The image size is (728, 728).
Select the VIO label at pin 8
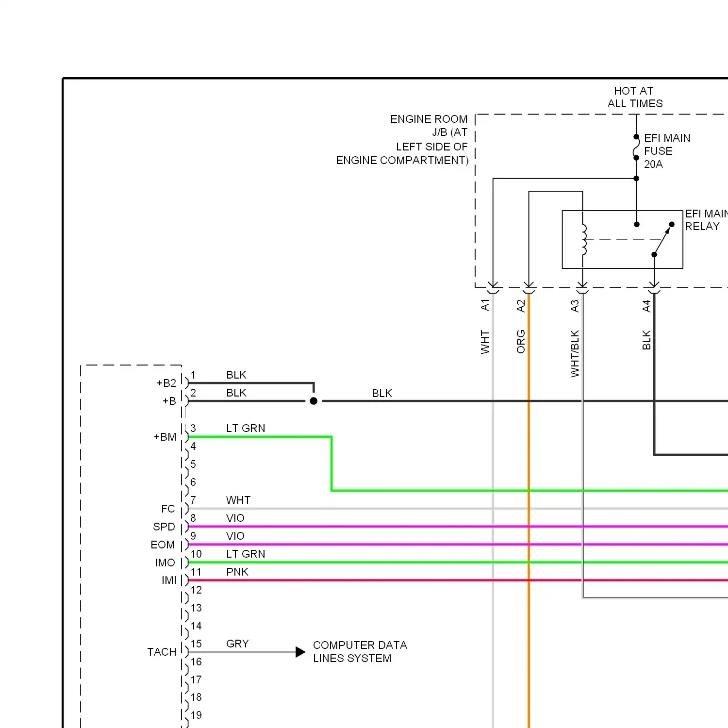235,518
